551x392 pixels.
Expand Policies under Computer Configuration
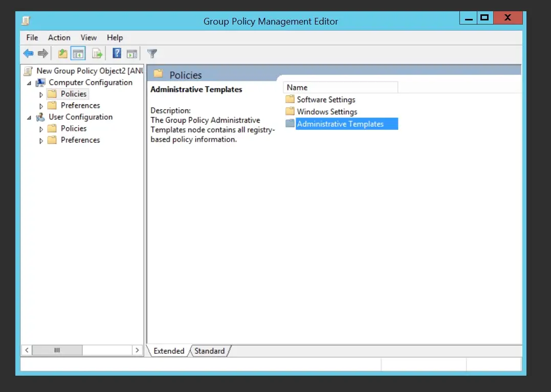tap(41, 95)
